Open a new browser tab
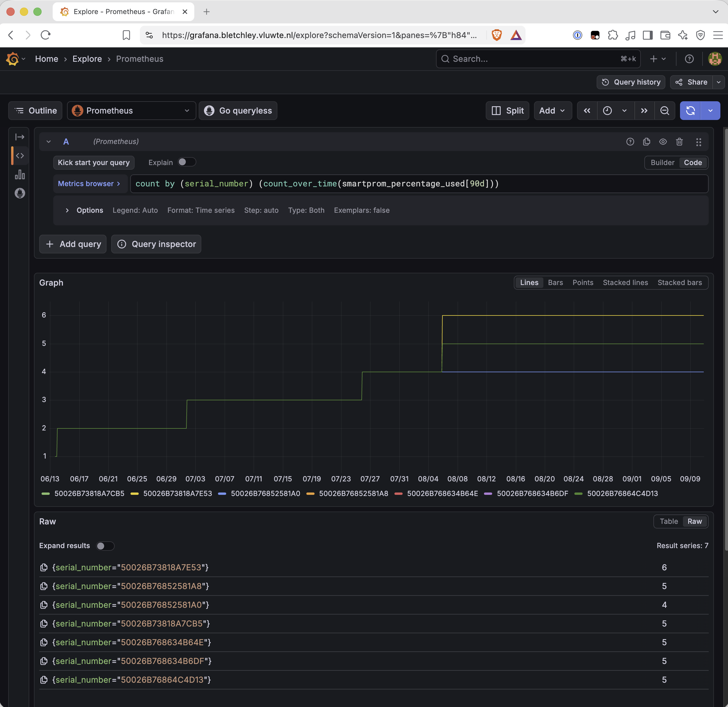The width and height of the screenshot is (728, 707). (x=207, y=11)
